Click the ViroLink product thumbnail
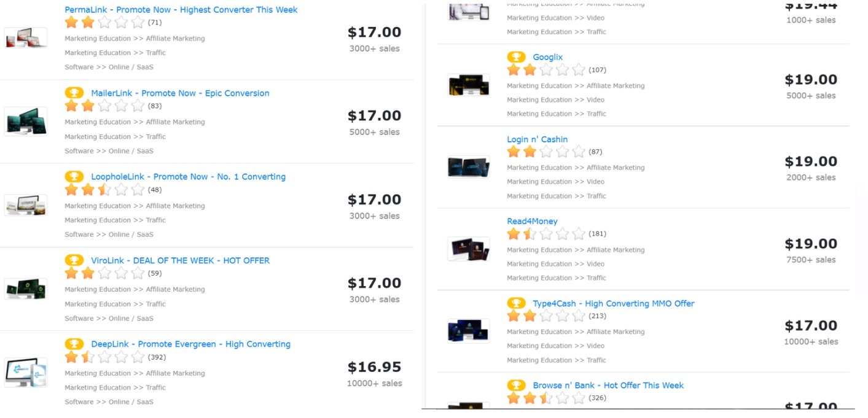Image resolution: width=868 pixels, height=418 pixels. 26,288
